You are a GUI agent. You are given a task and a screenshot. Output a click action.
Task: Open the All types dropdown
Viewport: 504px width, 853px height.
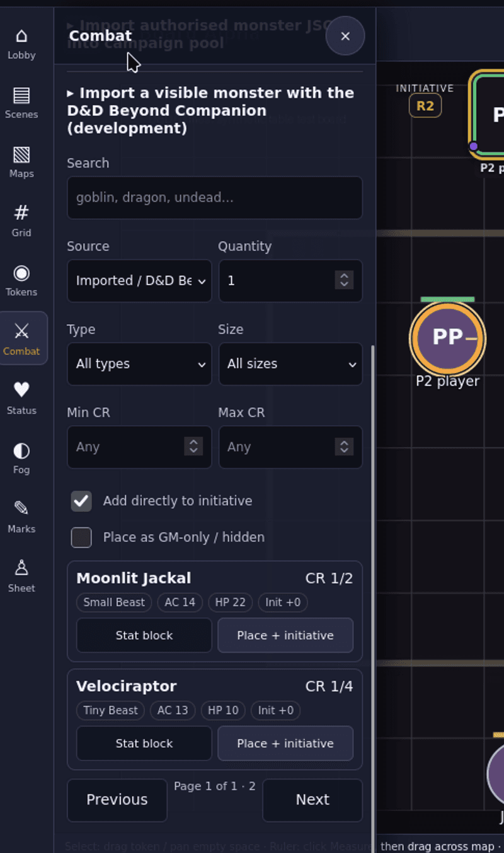coord(139,364)
